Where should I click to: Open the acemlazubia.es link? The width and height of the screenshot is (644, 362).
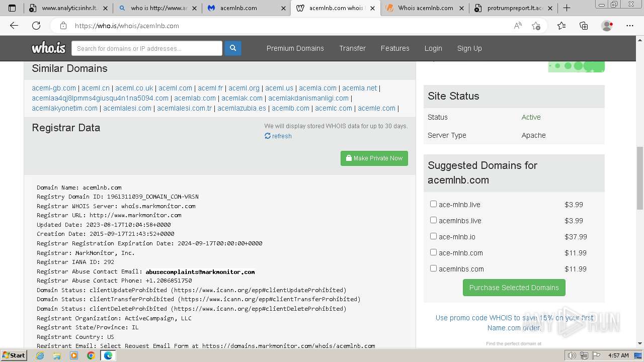pos(242,108)
